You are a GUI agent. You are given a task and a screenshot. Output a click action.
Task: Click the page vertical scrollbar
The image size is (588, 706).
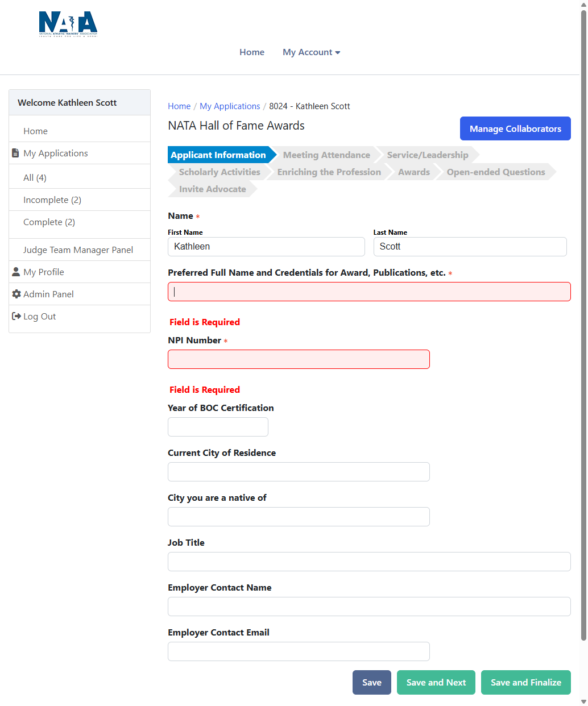pos(583,324)
